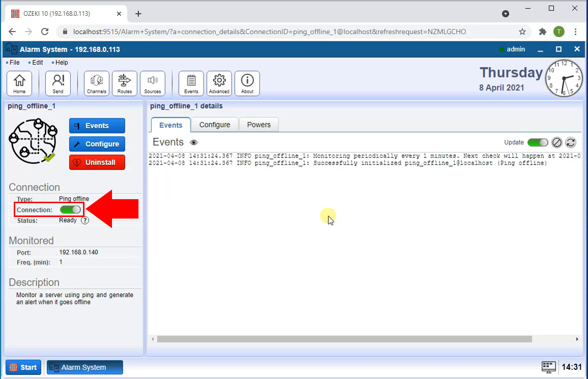Refresh events with the circular arrows icon

(x=571, y=143)
